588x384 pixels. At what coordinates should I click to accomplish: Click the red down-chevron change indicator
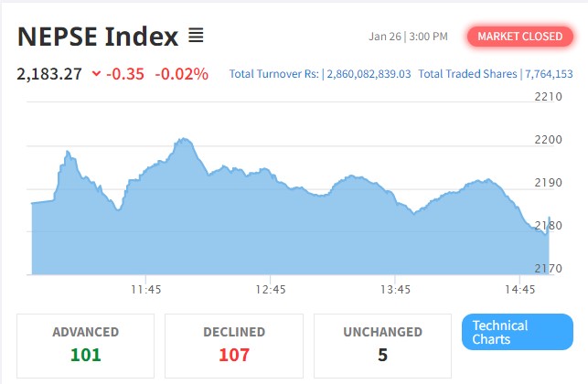[x=97, y=74]
